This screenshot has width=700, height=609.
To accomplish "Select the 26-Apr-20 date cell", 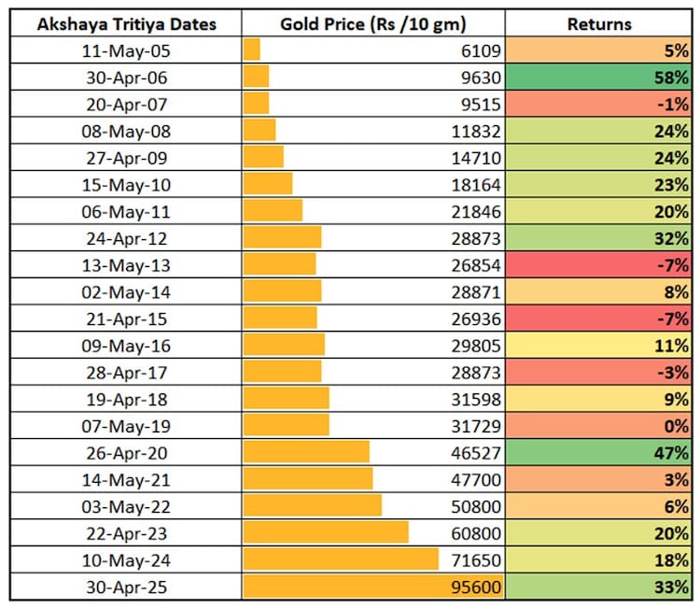I will pos(126,453).
